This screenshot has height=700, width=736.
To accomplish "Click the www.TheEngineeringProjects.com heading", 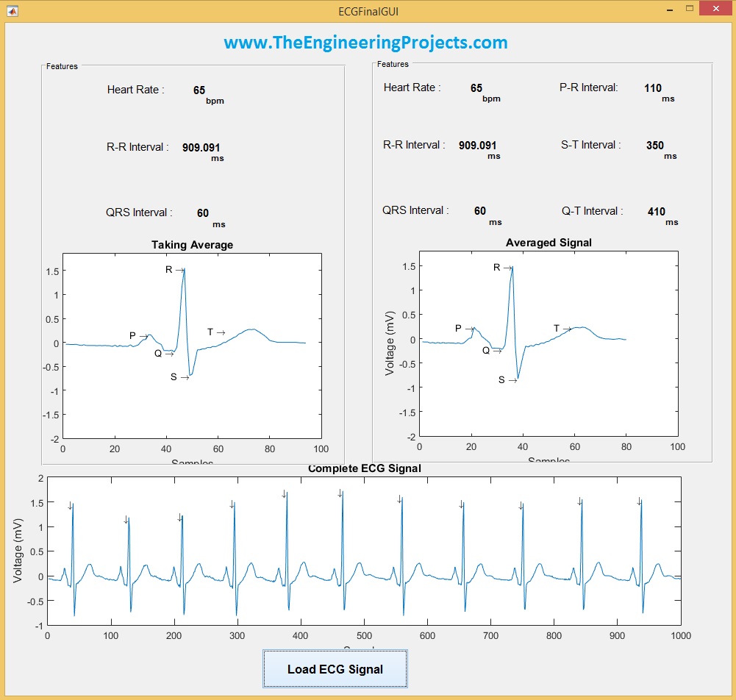I will [x=365, y=43].
